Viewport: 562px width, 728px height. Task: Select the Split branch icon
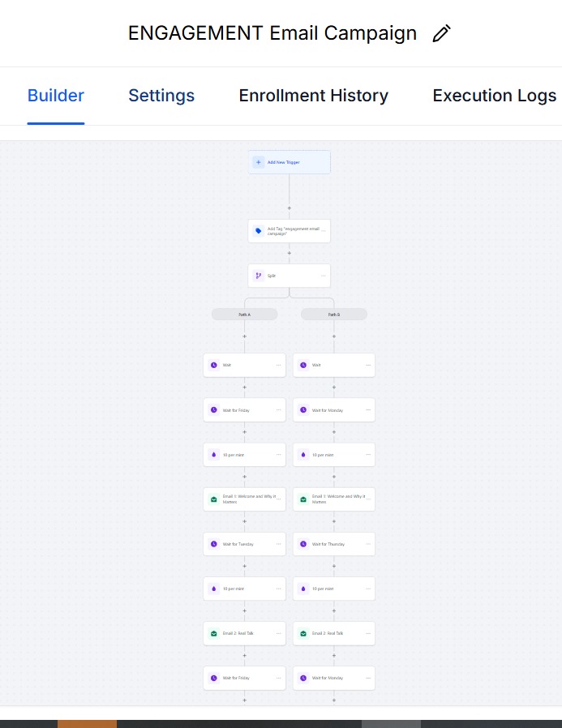(x=259, y=276)
